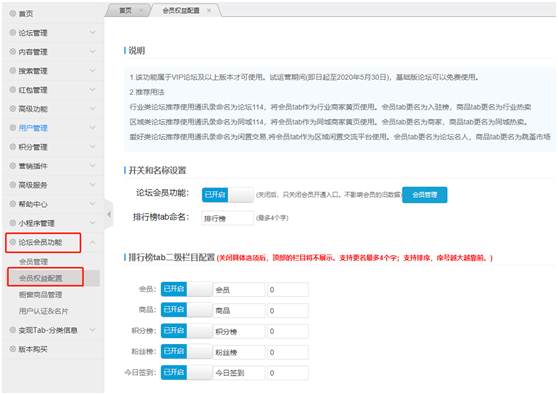Click the 今日签到 row sort number field
558x395 pixels.
(x=288, y=373)
